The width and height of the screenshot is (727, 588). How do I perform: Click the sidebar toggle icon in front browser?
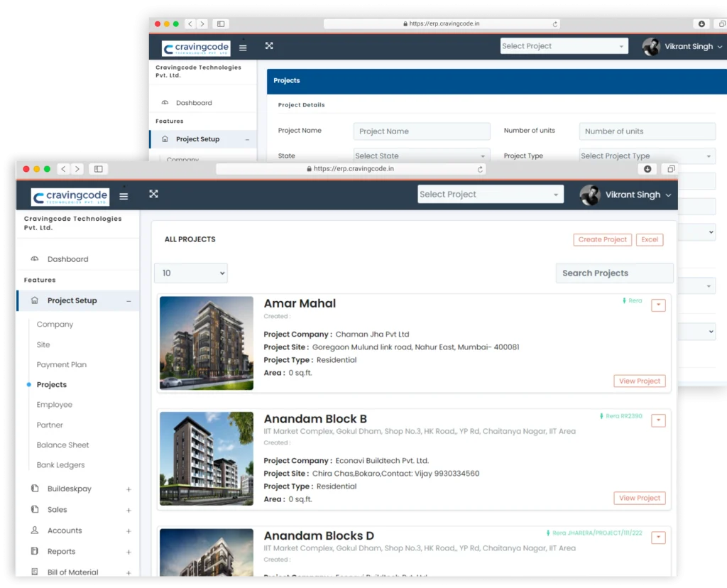pyautogui.click(x=98, y=169)
